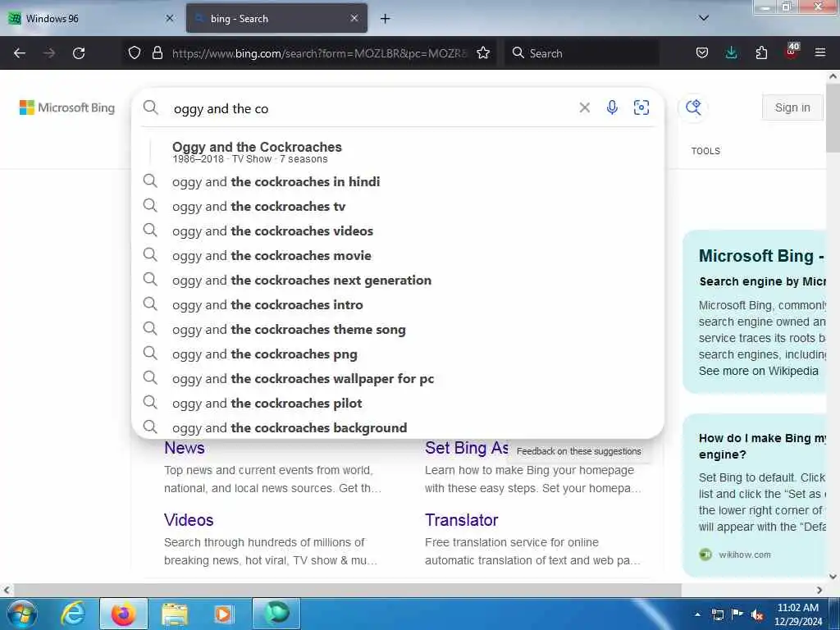Open Bing visual search camera icon
Image resolution: width=840 pixels, height=630 pixels.
pyautogui.click(x=641, y=107)
